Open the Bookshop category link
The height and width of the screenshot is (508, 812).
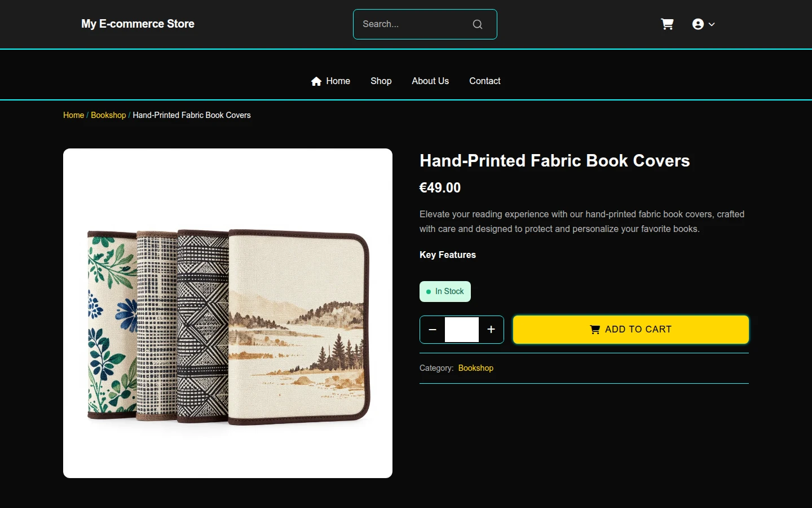point(476,368)
